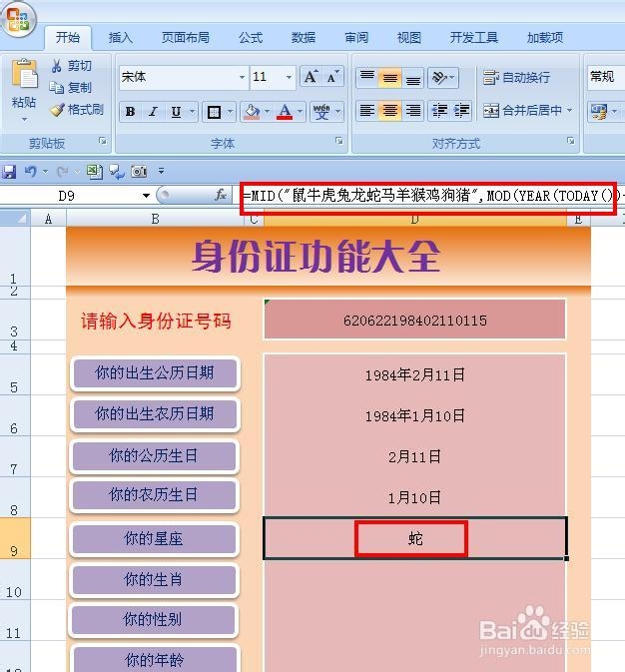Image resolution: width=625 pixels, height=672 pixels.
Task: Align text to bottom of cell
Action: 412,78
